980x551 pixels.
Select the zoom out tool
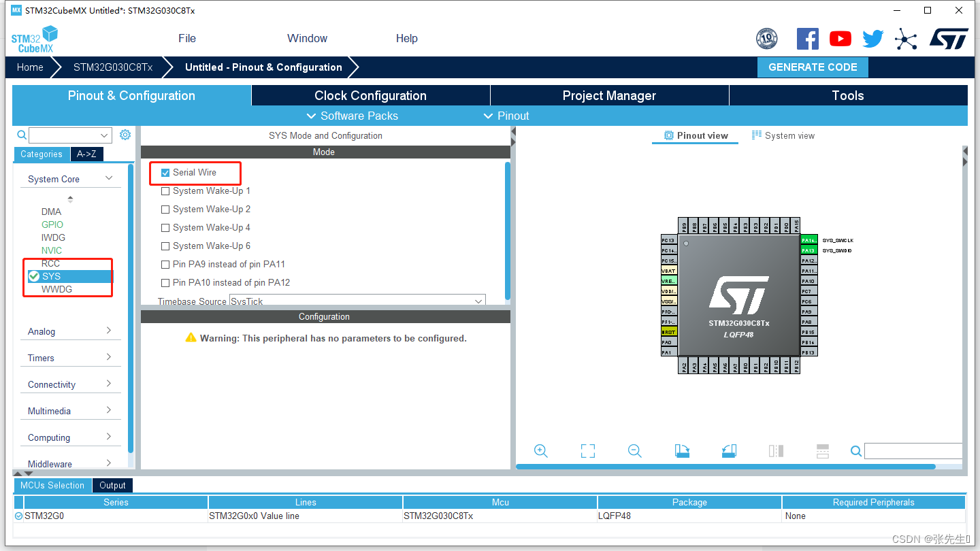pyautogui.click(x=634, y=450)
